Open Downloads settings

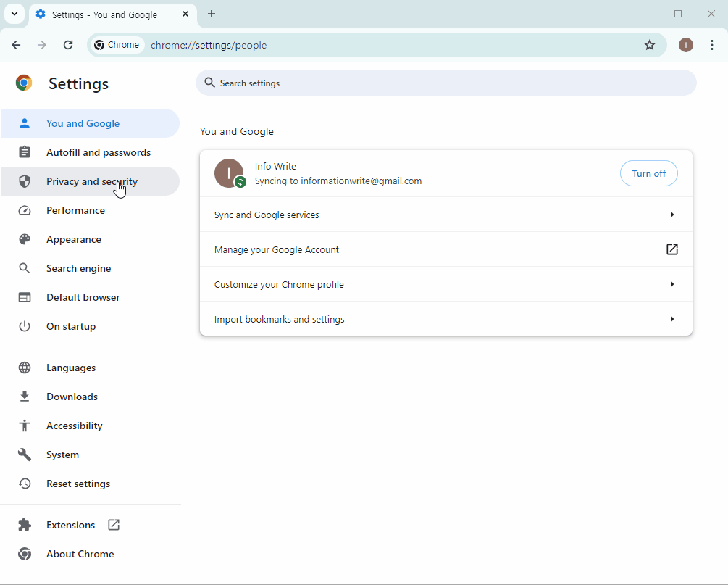pos(90,397)
